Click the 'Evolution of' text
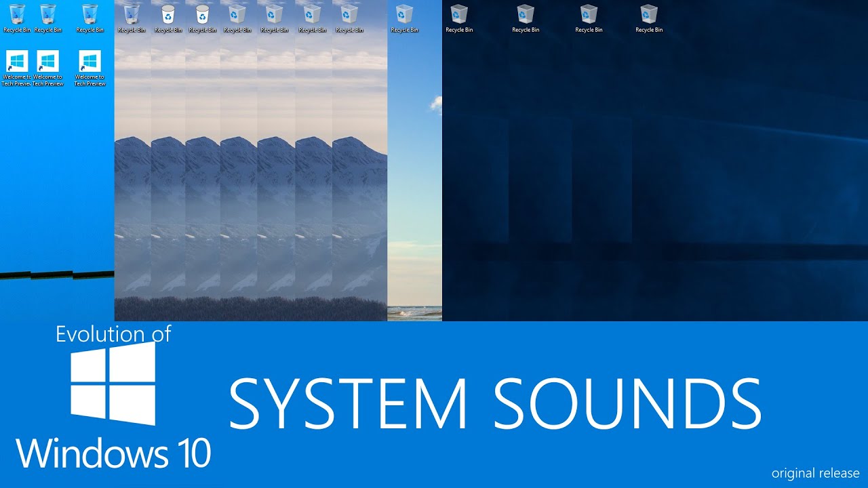Image resolution: width=868 pixels, height=488 pixels. [x=113, y=333]
